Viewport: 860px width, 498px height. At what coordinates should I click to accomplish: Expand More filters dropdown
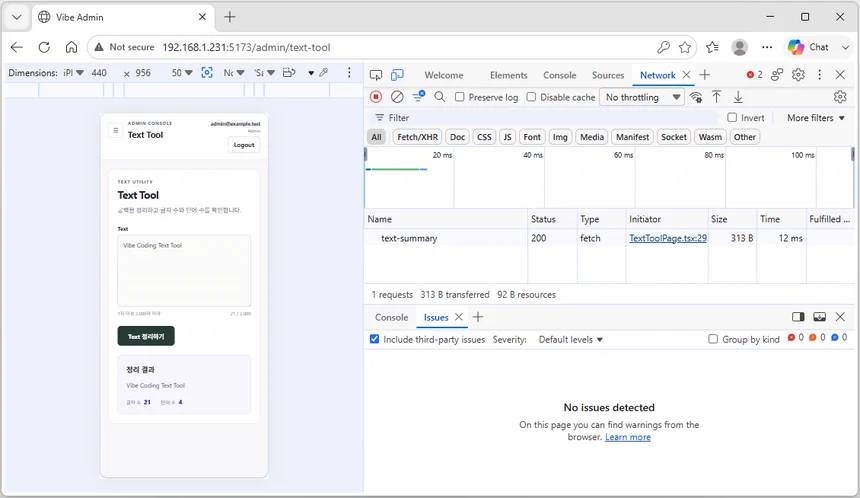click(816, 117)
